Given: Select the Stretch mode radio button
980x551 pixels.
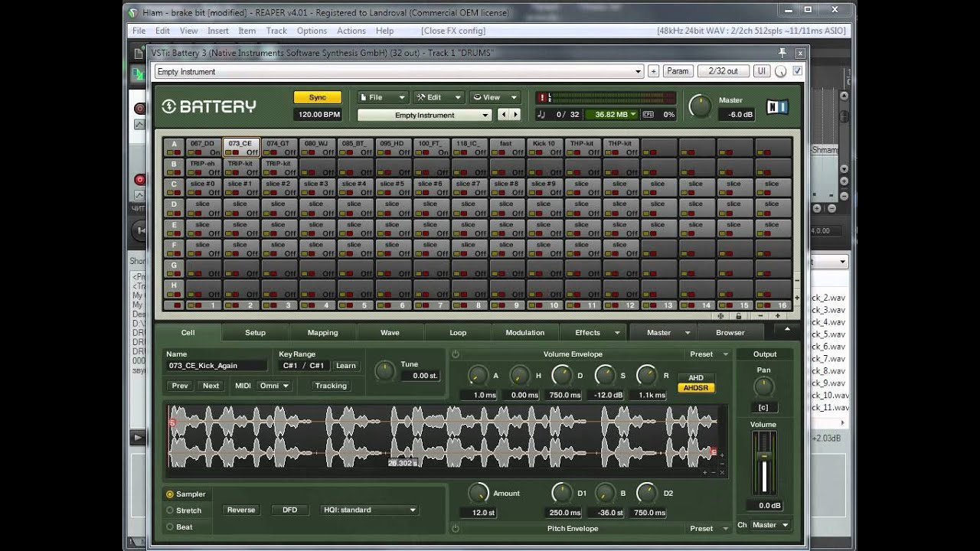Looking at the screenshot, I should point(170,510).
